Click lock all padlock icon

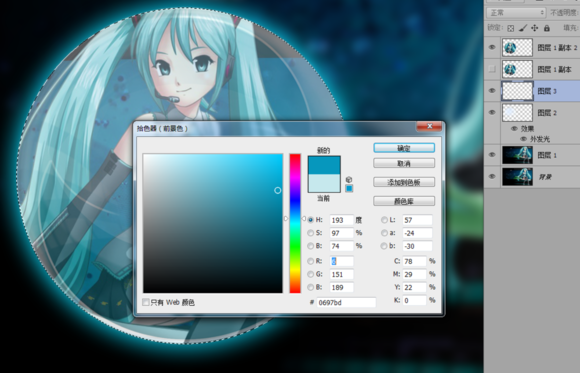pyautogui.click(x=547, y=28)
